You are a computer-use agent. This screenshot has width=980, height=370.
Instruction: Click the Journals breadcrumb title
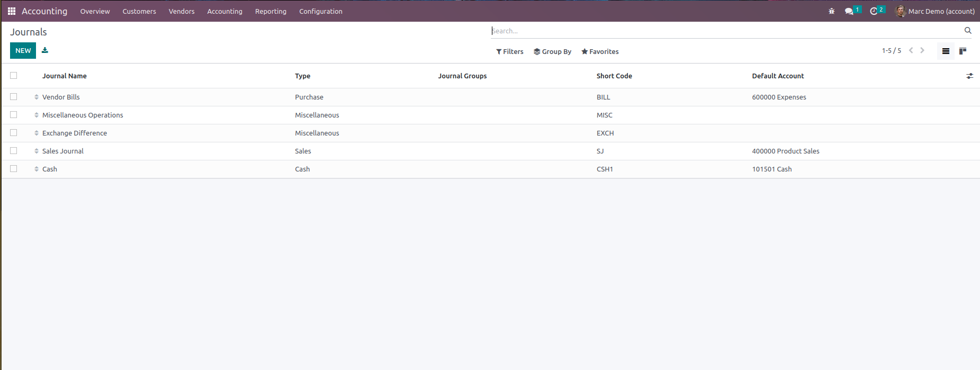[29, 32]
